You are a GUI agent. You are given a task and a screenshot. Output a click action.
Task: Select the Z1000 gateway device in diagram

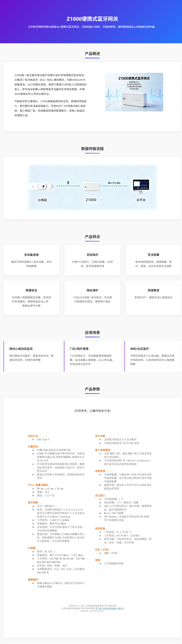click(91, 187)
